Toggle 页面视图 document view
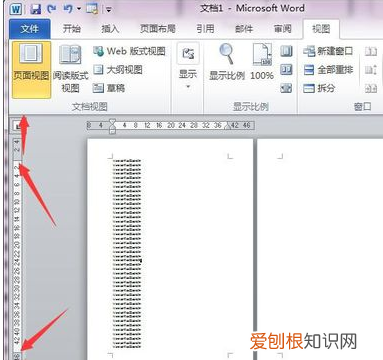Screen dimensions: 383x360 (x=31, y=70)
